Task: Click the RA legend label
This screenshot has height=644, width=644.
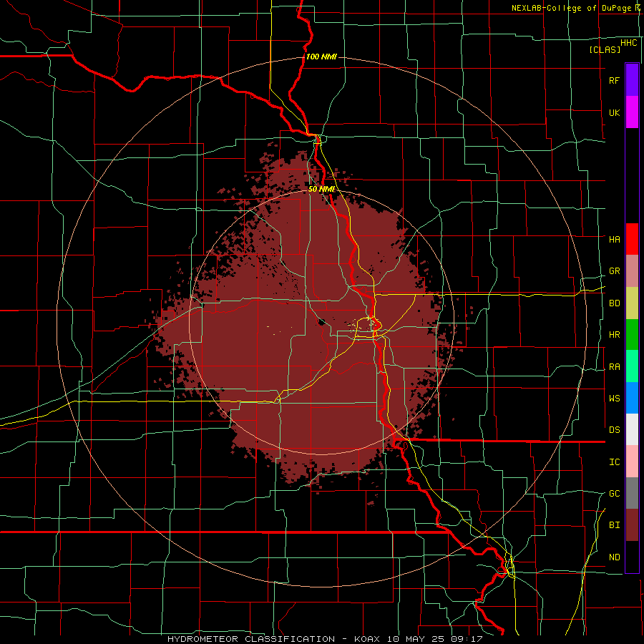Action: (x=614, y=367)
